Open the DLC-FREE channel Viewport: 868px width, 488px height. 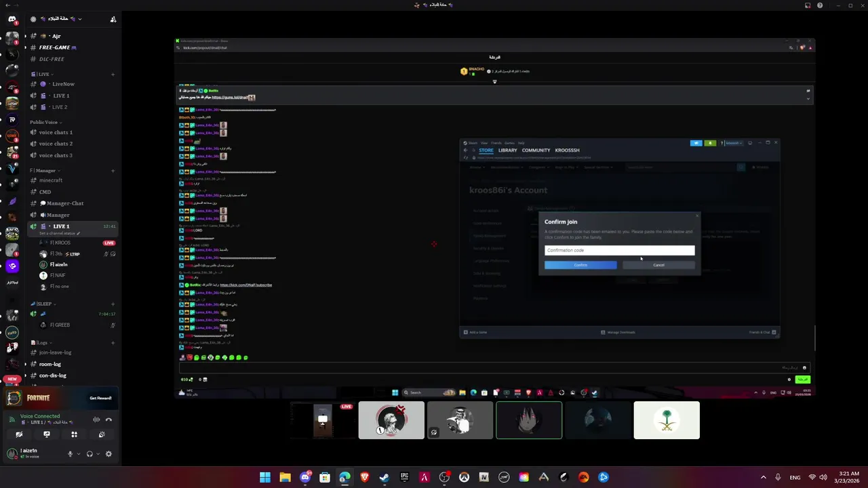[71, 59]
